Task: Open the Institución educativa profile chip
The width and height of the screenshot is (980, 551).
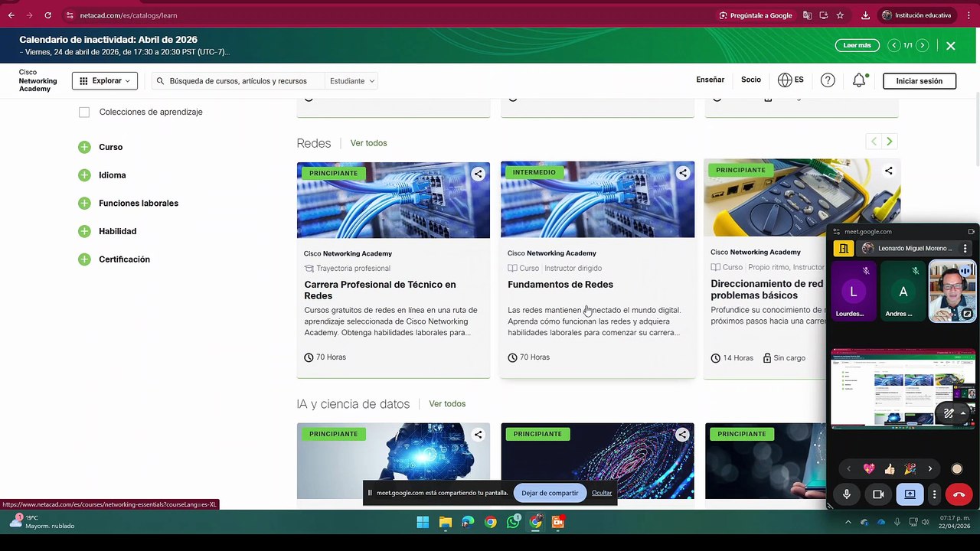Action: [917, 15]
